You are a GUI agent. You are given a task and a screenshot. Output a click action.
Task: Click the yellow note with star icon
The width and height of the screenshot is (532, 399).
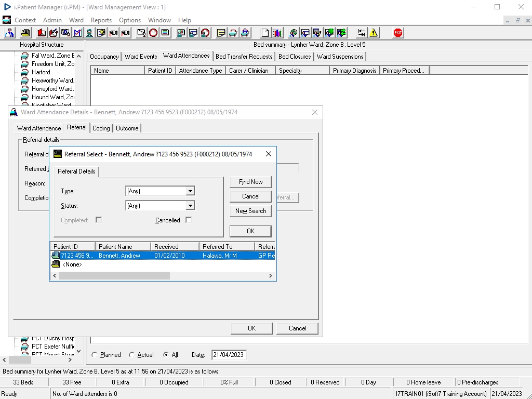[101, 33]
